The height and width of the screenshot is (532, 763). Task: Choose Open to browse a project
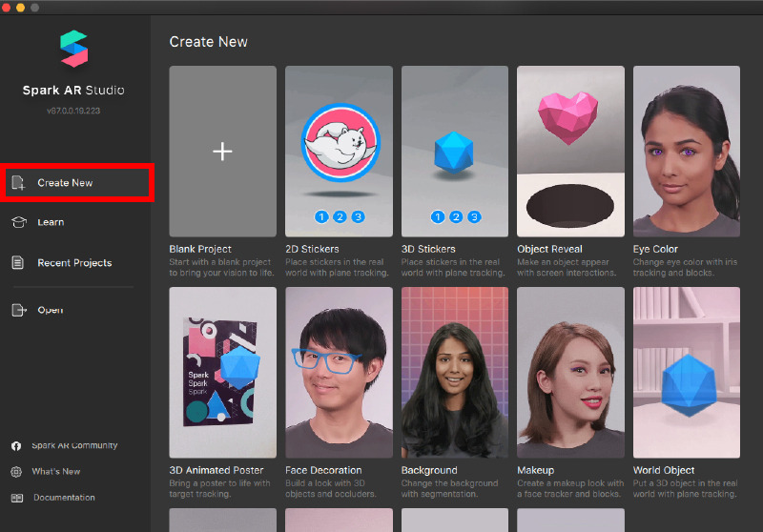tap(51, 310)
